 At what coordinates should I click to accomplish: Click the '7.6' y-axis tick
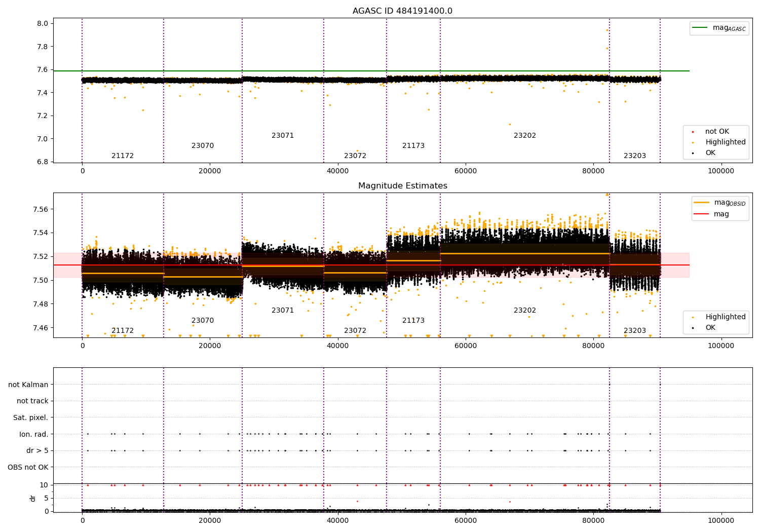[43, 70]
